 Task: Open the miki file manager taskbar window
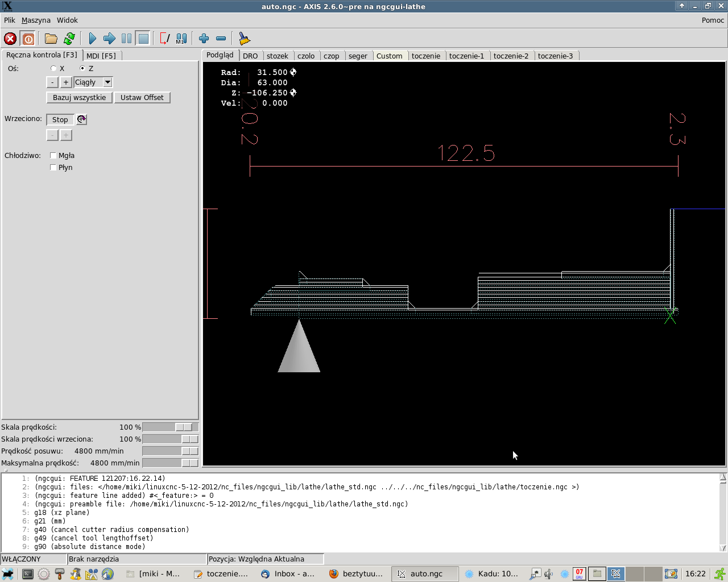(x=154, y=573)
